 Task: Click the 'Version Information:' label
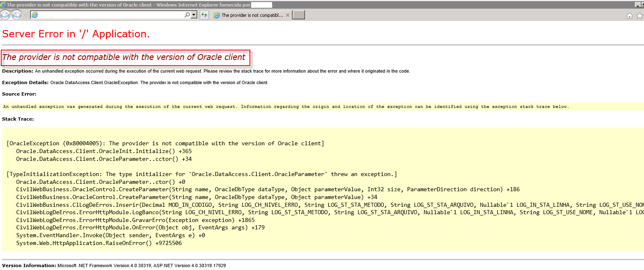pyautogui.click(x=29, y=265)
